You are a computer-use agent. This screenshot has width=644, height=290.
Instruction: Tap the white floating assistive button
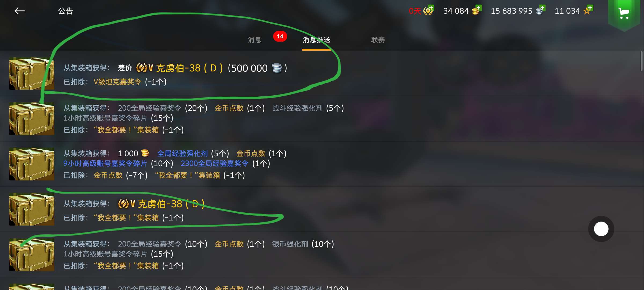click(601, 229)
